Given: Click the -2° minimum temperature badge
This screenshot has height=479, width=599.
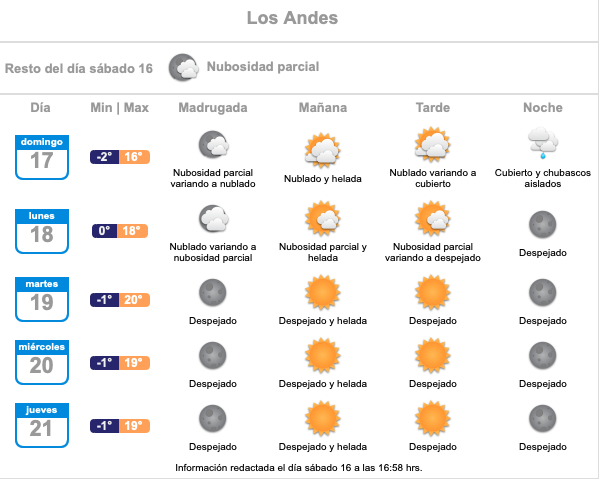Looking at the screenshot, I should (x=105, y=157).
